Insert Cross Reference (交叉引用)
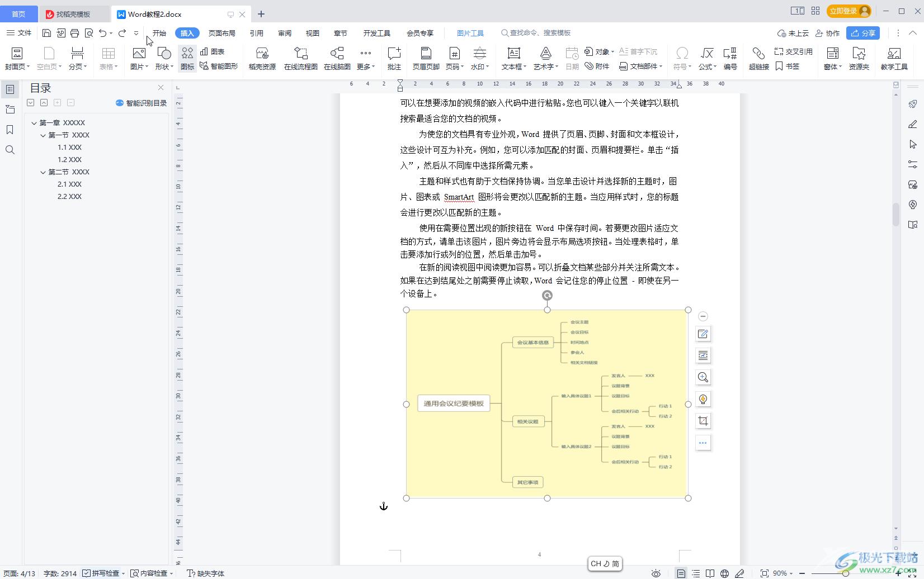This screenshot has width=924, height=579. 793,51
